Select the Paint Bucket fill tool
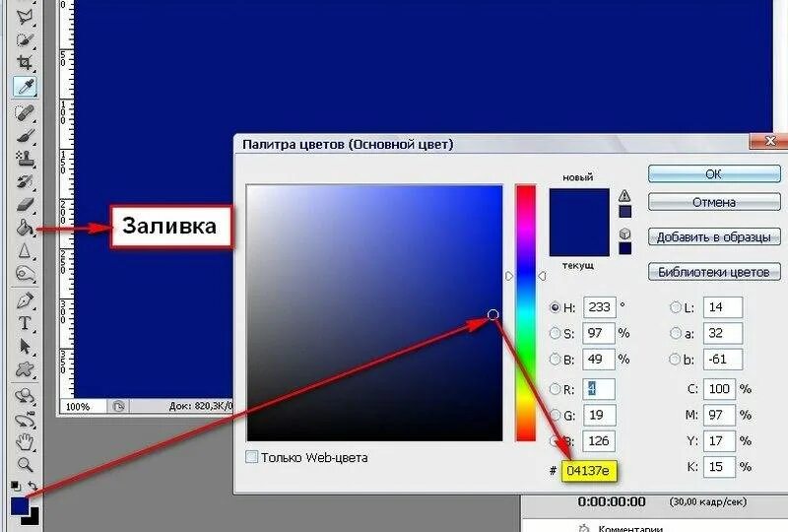788x532 pixels. [x=24, y=228]
